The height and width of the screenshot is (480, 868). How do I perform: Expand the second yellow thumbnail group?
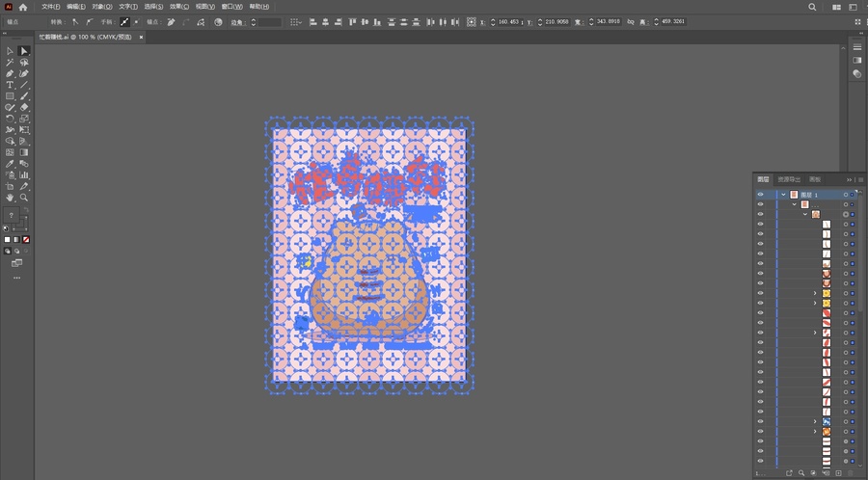(x=815, y=303)
